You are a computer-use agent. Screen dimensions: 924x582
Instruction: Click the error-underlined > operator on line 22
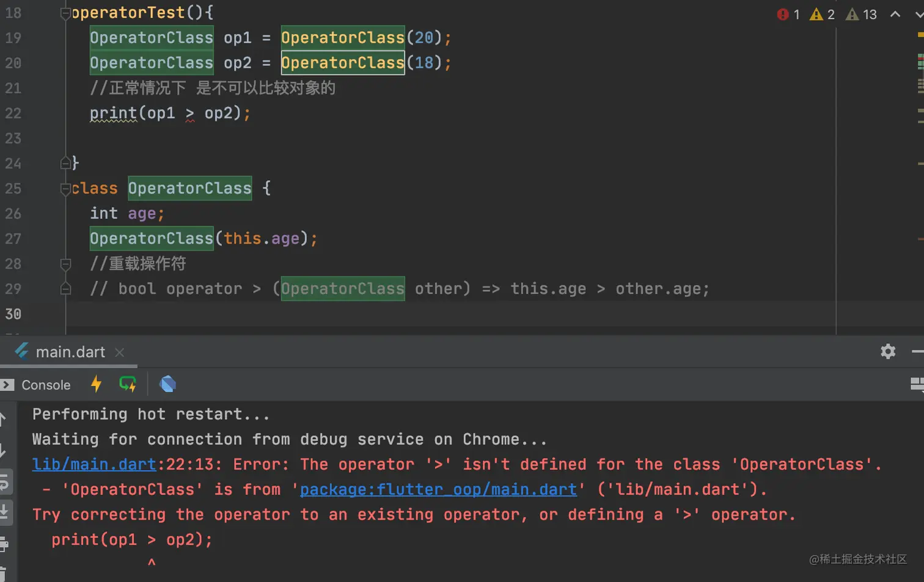(190, 113)
